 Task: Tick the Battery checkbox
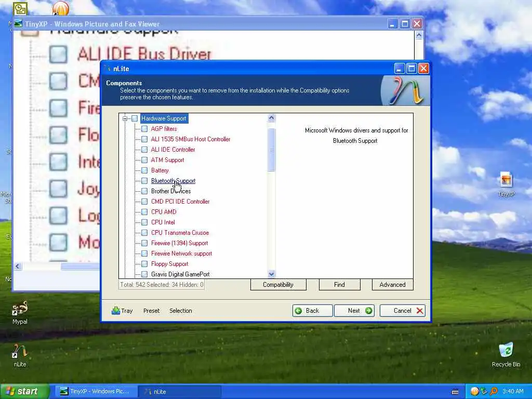[144, 170]
